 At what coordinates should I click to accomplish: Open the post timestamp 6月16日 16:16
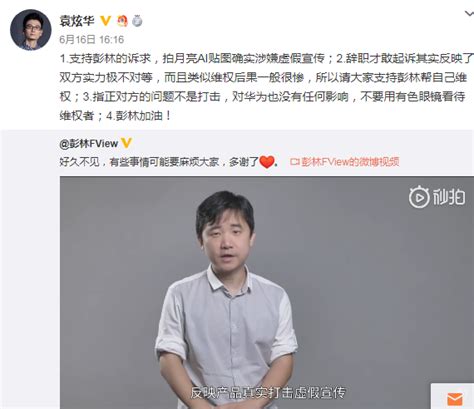92,40
